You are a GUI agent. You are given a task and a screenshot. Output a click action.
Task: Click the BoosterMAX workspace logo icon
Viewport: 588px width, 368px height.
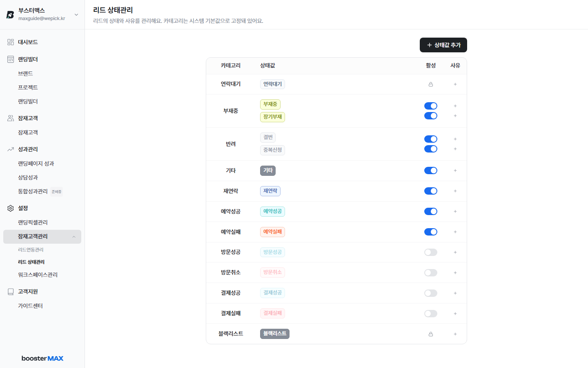10,15
